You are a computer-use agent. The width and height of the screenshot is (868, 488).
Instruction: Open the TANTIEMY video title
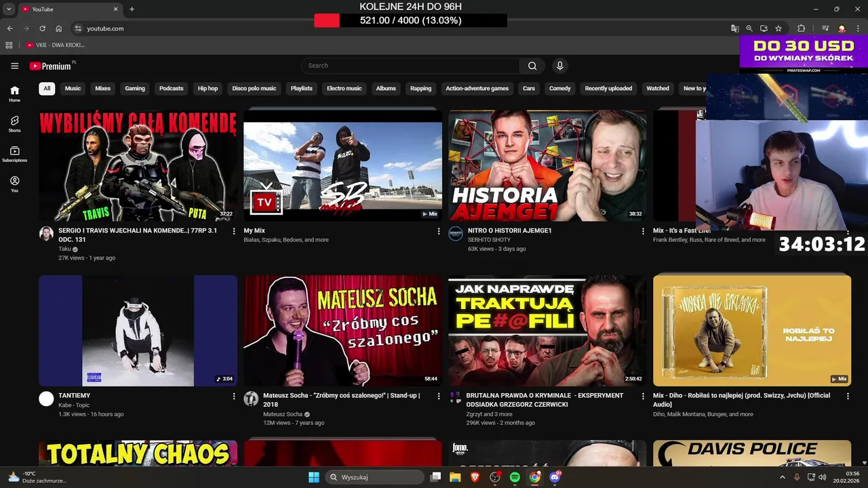[x=75, y=396]
